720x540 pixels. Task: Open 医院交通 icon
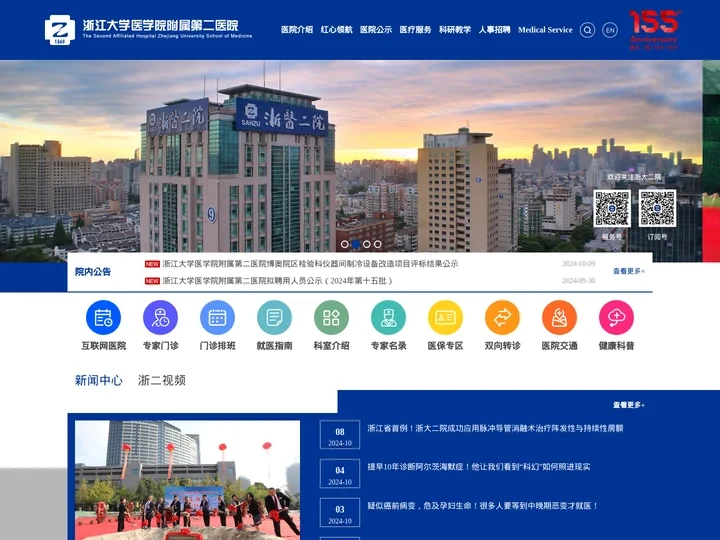pos(559,317)
